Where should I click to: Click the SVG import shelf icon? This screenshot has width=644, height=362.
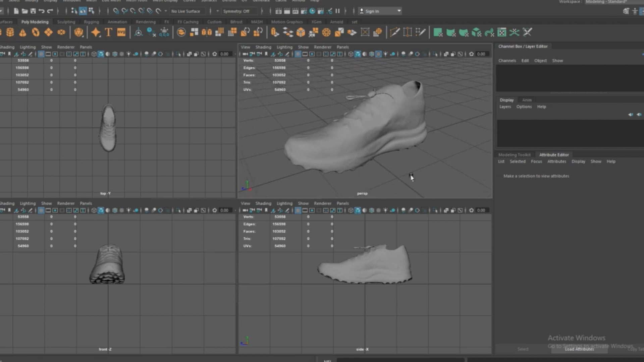click(x=121, y=33)
